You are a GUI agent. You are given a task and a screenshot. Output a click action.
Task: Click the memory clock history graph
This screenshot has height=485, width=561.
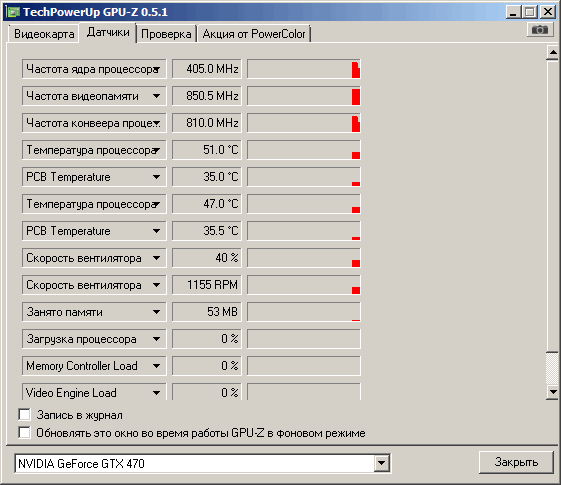[x=304, y=96]
